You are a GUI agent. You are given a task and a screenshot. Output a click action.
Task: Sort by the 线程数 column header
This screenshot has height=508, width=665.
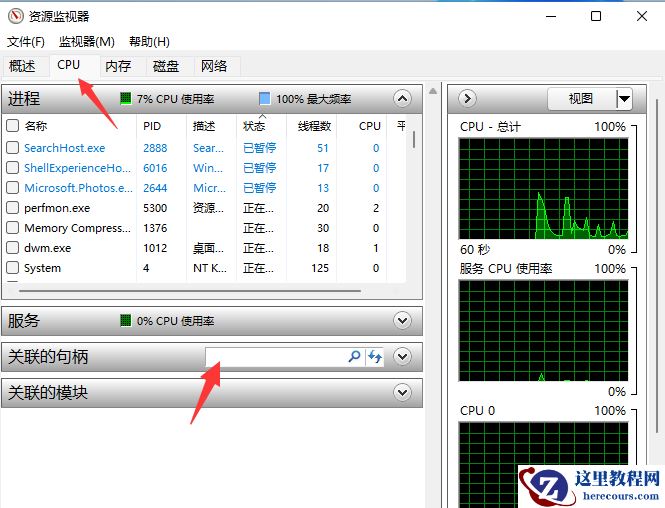314,126
